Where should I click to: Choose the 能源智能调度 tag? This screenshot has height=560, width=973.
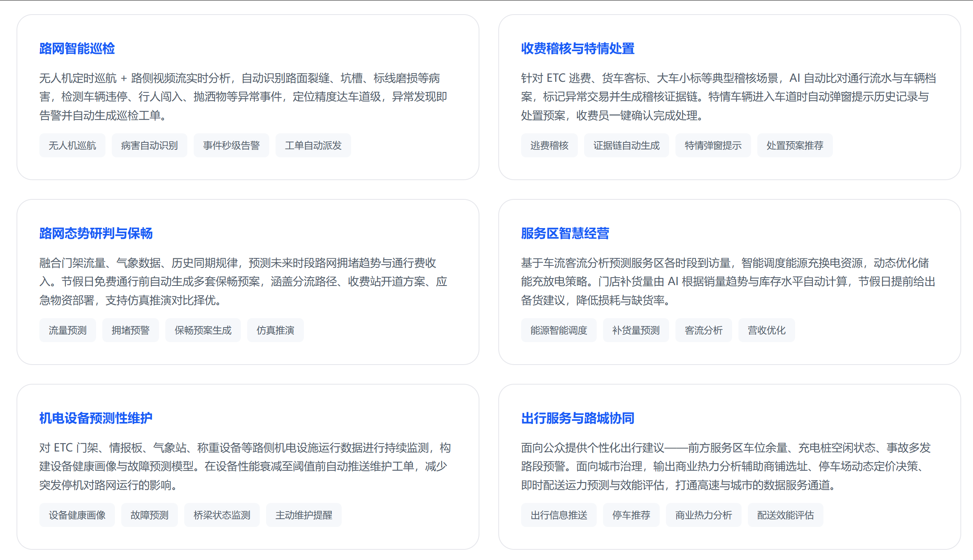click(x=559, y=330)
